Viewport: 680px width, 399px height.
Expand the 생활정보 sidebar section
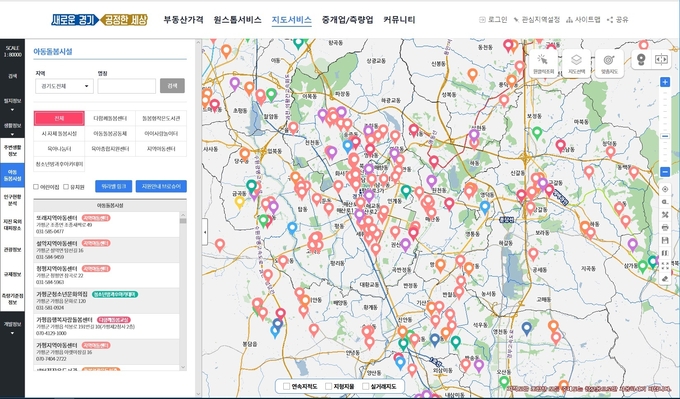(x=12, y=128)
